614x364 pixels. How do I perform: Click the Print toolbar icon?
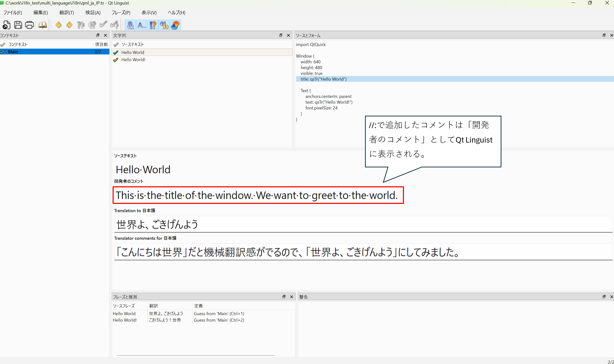(30, 25)
